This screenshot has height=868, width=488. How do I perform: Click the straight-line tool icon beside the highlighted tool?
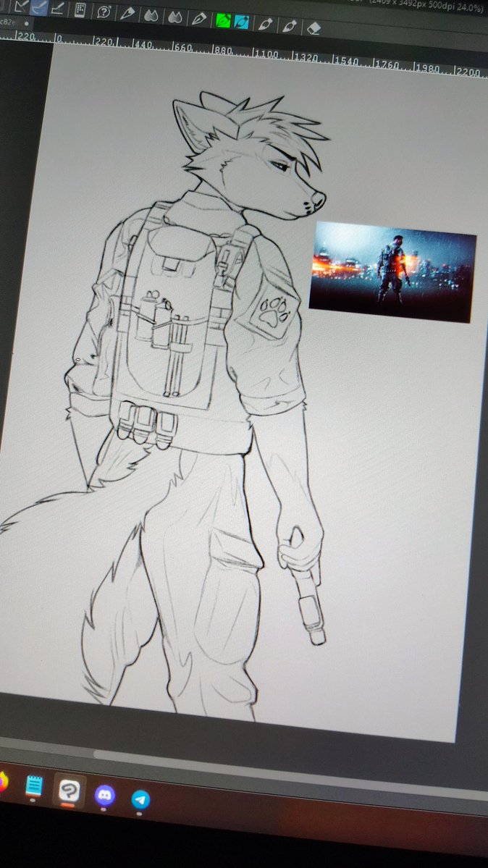pos(57,8)
